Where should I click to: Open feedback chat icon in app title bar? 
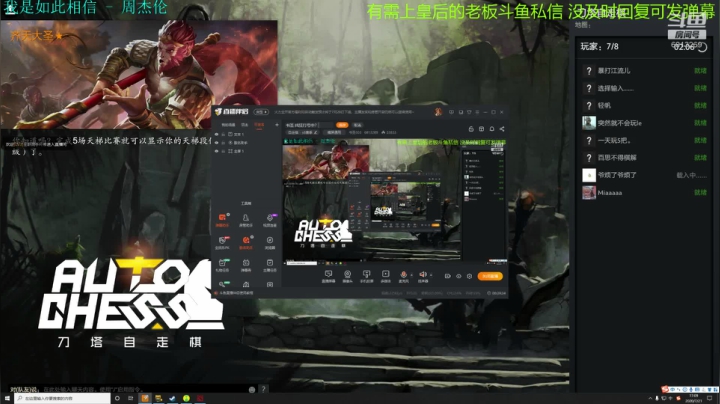(451, 112)
